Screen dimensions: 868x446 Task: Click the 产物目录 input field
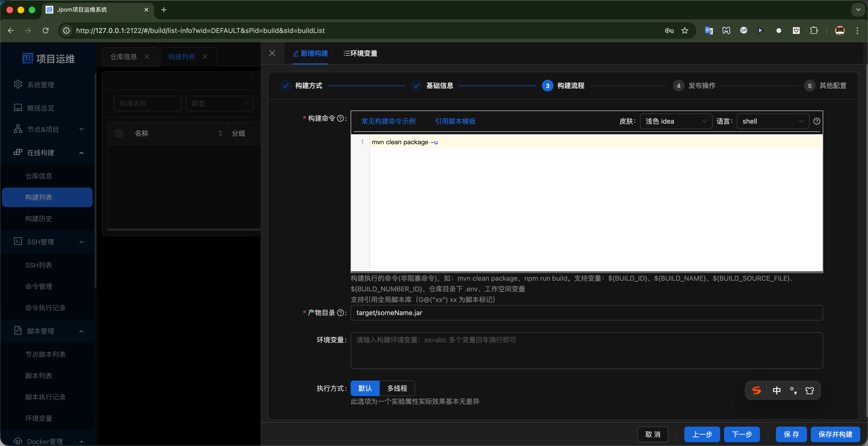pos(586,313)
